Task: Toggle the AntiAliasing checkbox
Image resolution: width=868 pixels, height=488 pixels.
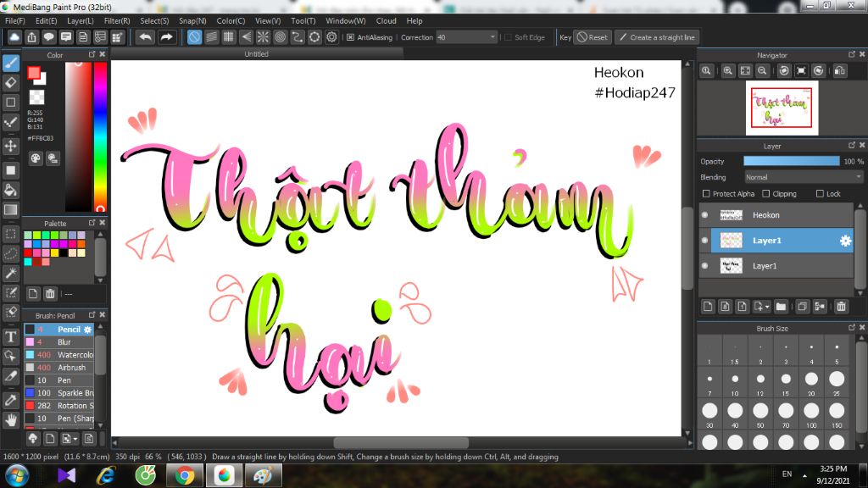Action: pos(350,37)
